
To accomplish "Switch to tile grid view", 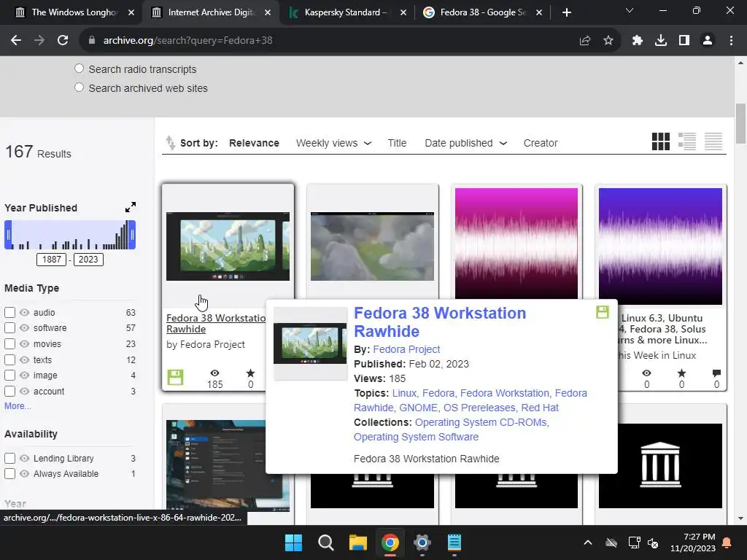I will (661, 141).
